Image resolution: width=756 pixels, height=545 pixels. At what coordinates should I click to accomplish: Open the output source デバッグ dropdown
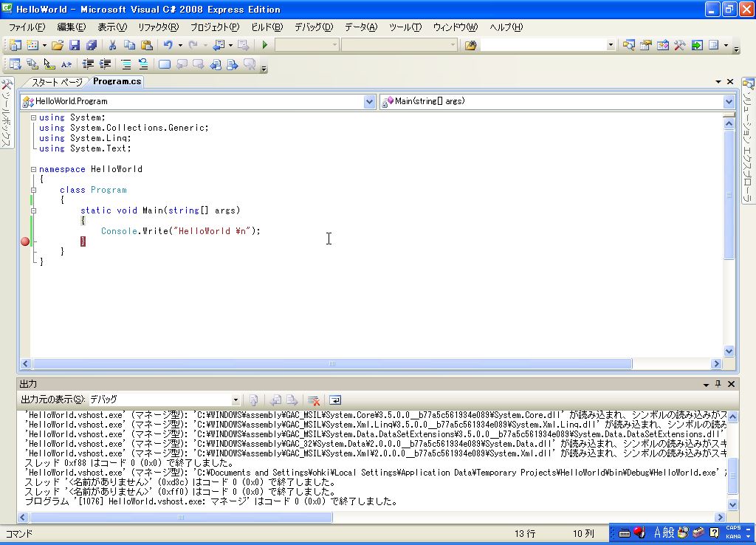pos(236,400)
